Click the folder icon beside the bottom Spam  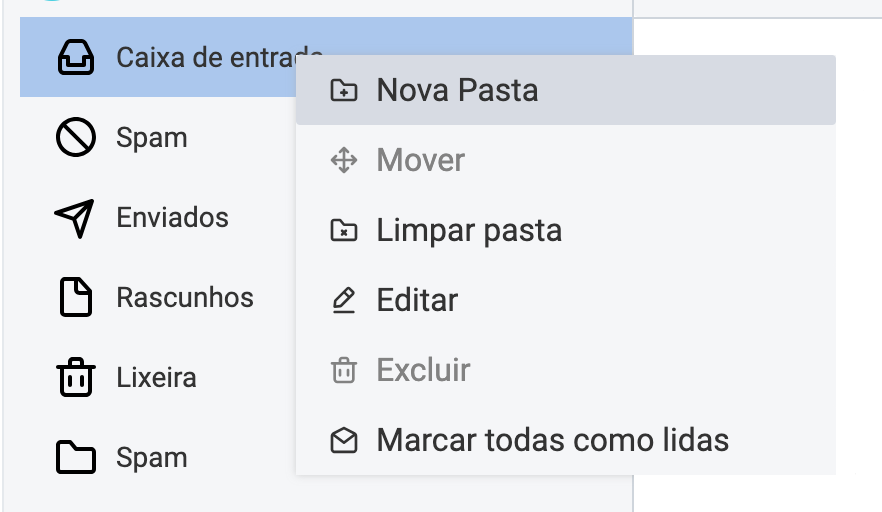point(75,458)
